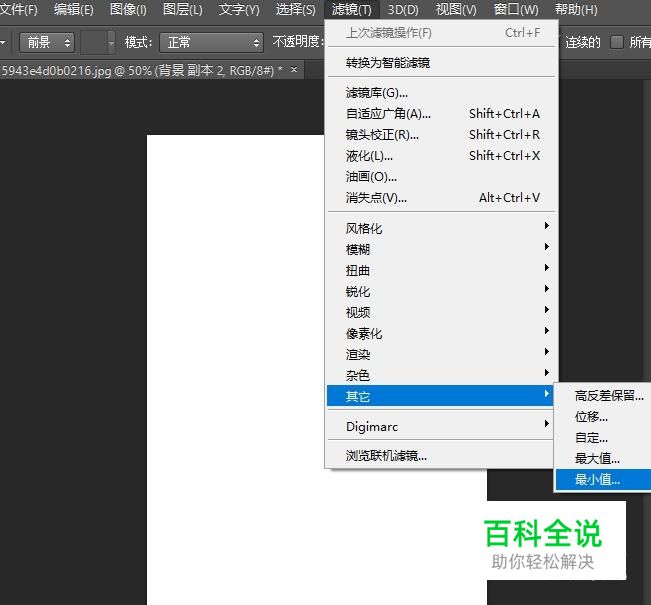Open the 帮助(H) menu
The image size is (651, 605).
[x=576, y=9]
